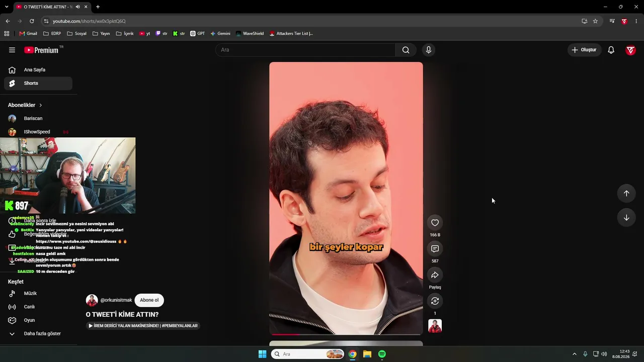644x362 pixels.
Task: Open YouTube notifications bell
Action: [x=611, y=50]
